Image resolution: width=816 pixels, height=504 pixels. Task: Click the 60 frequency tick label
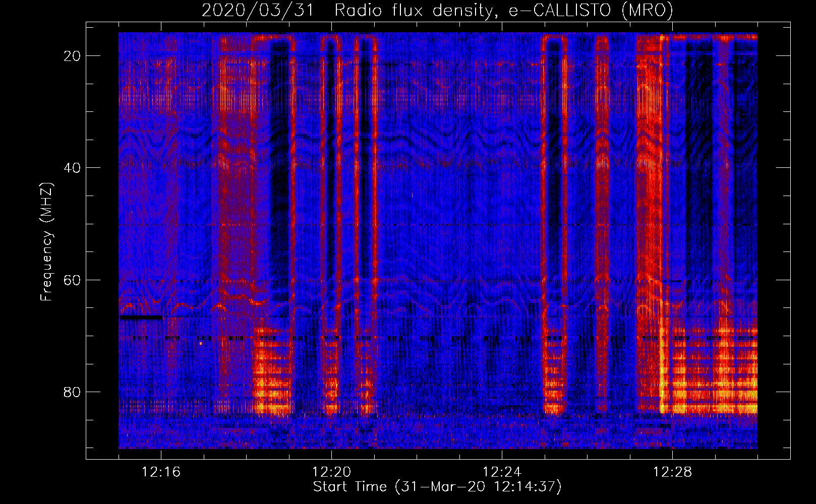[x=72, y=280]
